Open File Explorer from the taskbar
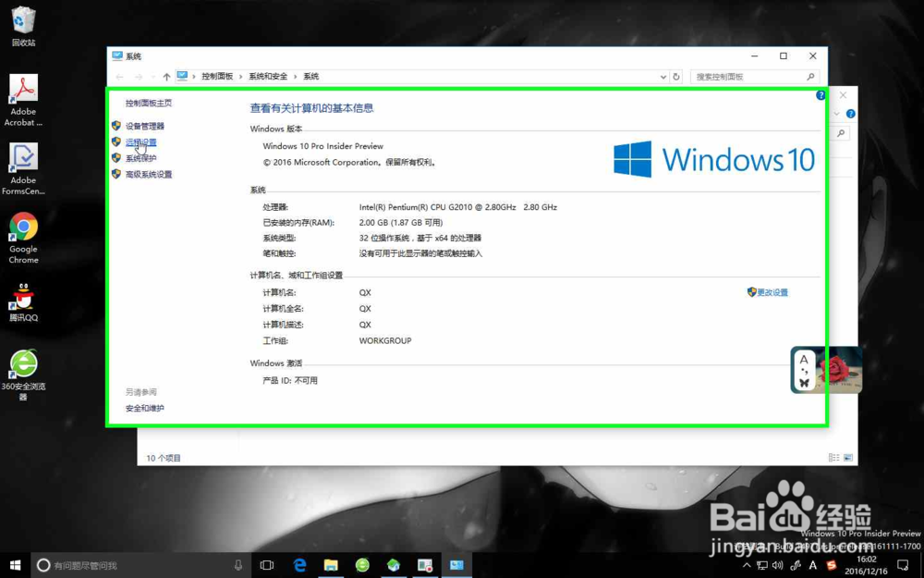Screen dimensions: 924x578 331,565
